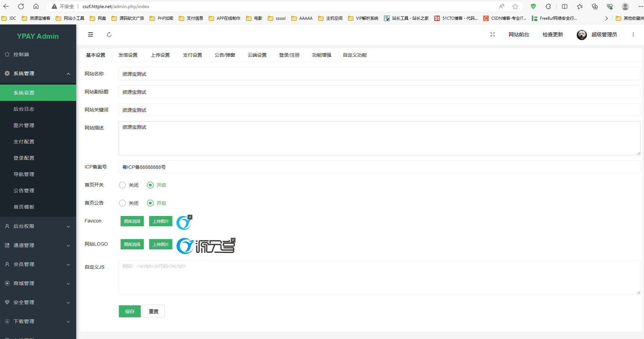Remove the 网站LOGO image with X
This screenshot has height=339, width=644.
233,240
